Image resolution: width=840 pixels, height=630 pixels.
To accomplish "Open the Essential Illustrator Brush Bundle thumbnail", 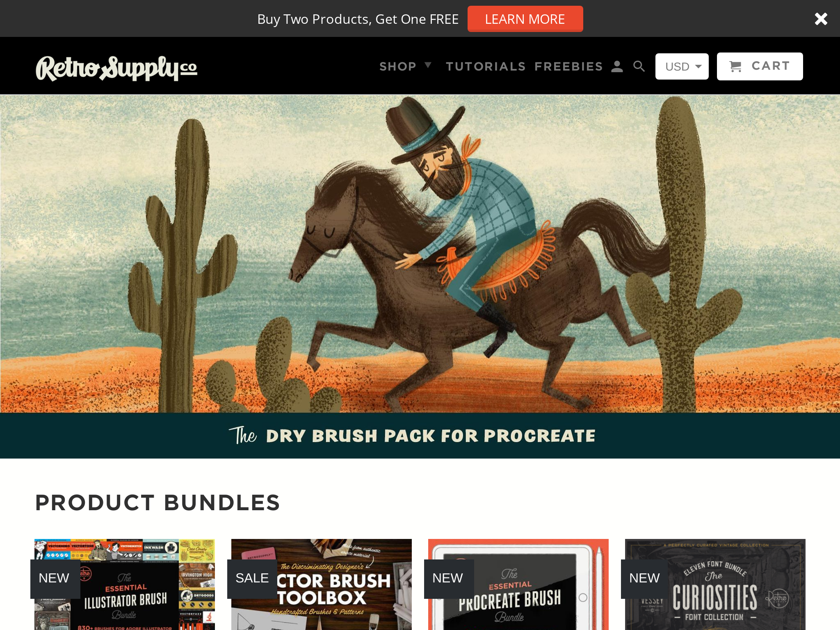I will [125, 584].
